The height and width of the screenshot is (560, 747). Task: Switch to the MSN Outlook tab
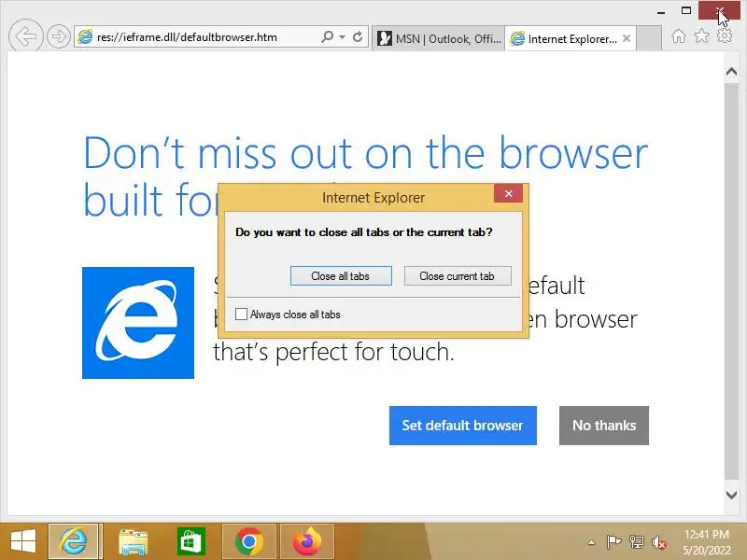(x=438, y=38)
